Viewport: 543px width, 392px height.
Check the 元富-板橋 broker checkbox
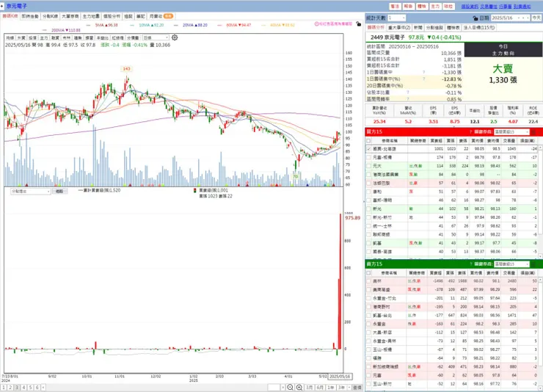368,157
